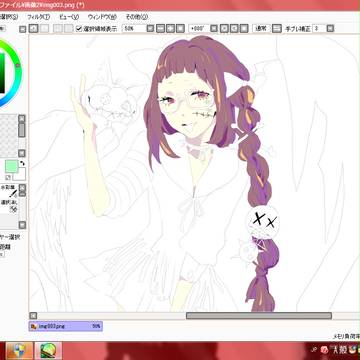
Task: Click the stabilizer value field showing 3
Action: [319, 29]
